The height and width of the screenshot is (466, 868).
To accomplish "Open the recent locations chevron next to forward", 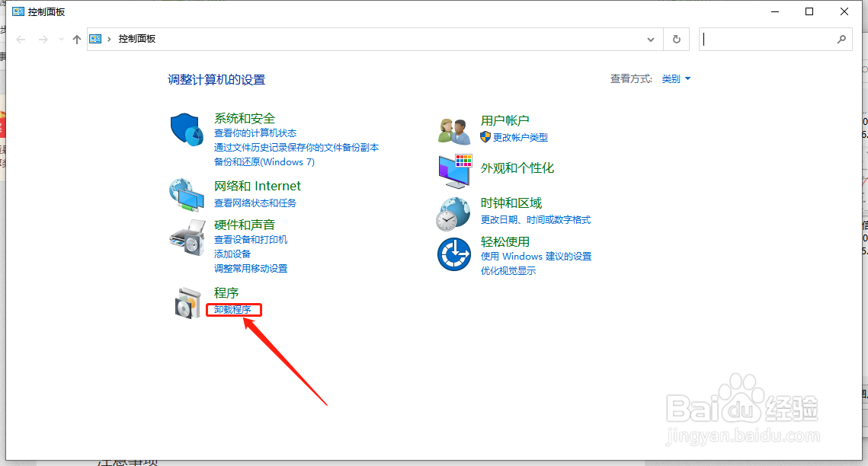I will click(60, 38).
